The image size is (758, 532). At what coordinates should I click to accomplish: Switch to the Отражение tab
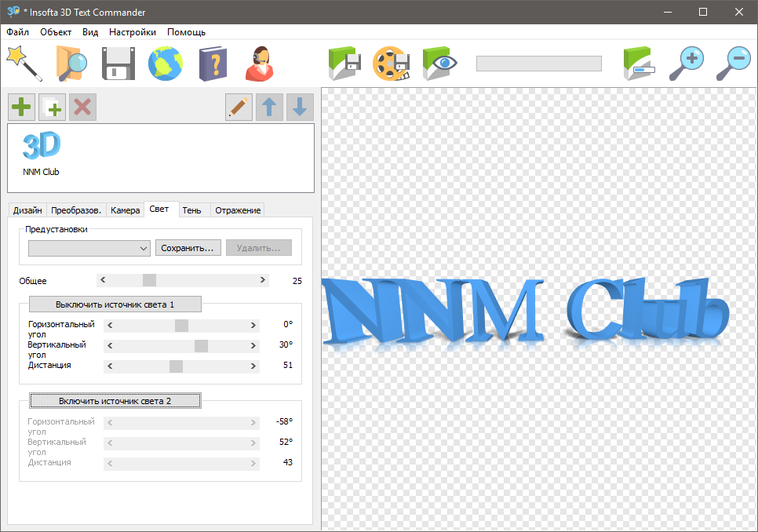[x=238, y=210]
